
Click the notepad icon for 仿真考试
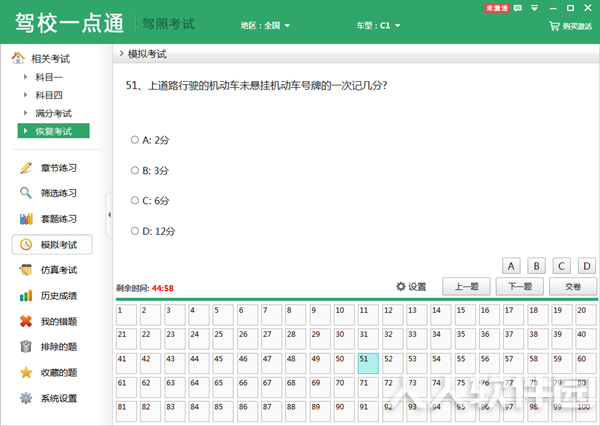[x=26, y=270]
